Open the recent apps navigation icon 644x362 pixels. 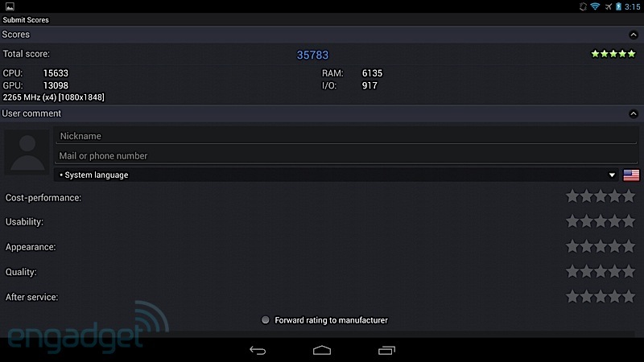click(x=386, y=350)
